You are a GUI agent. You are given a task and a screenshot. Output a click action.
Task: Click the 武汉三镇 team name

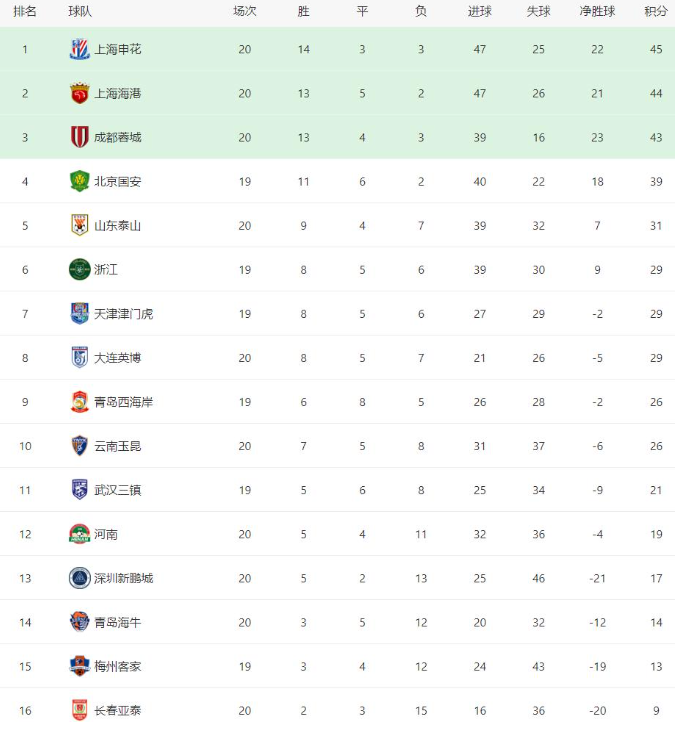(117, 490)
